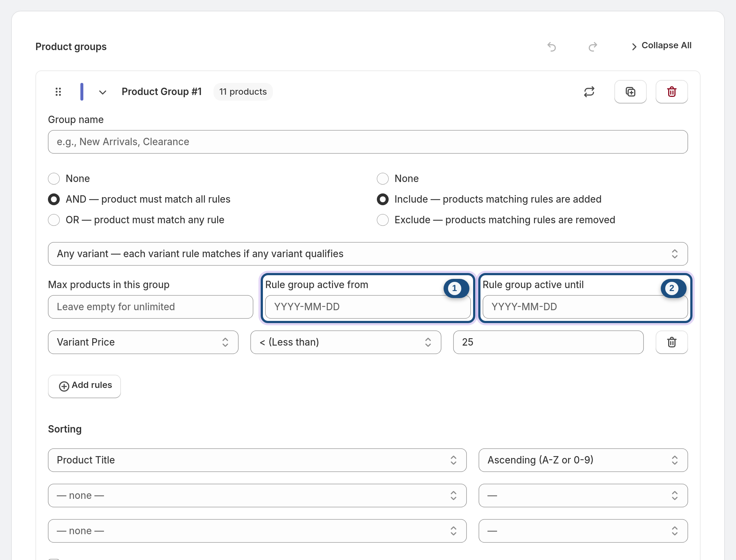
Task: Open the second sort direction dropdown
Action: click(x=583, y=496)
